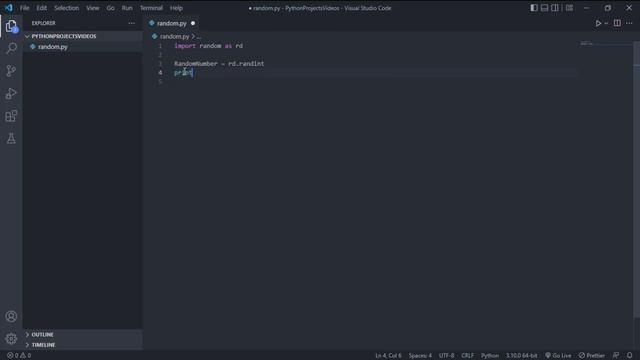
Task: Change line ending via CRLF
Action: [x=468, y=356]
